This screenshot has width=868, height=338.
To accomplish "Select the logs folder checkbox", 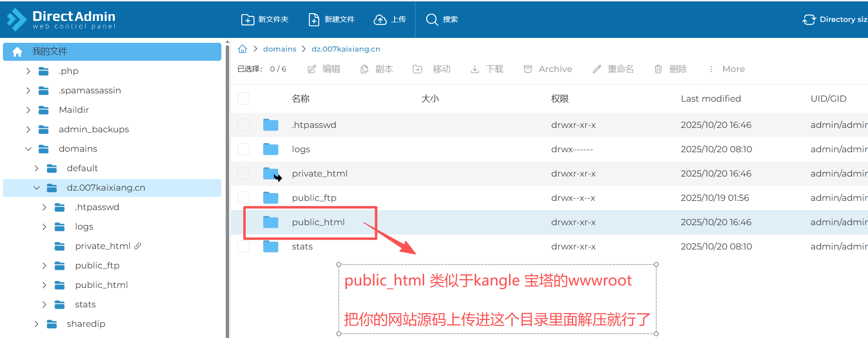I will coord(243,149).
